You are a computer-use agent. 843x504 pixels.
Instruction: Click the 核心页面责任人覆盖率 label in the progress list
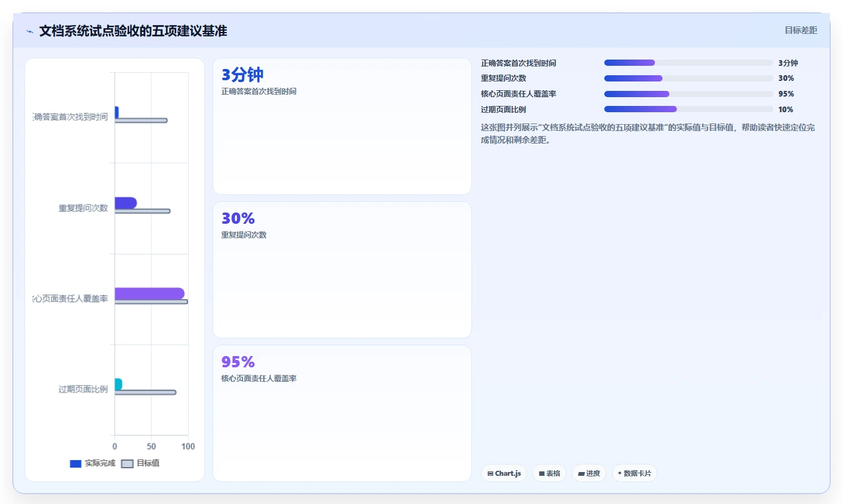pos(518,94)
